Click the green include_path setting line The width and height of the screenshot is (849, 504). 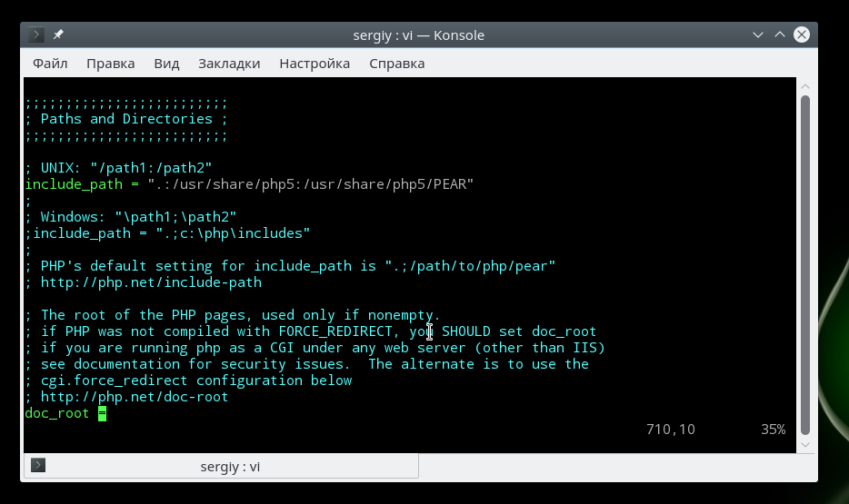[249, 184]
